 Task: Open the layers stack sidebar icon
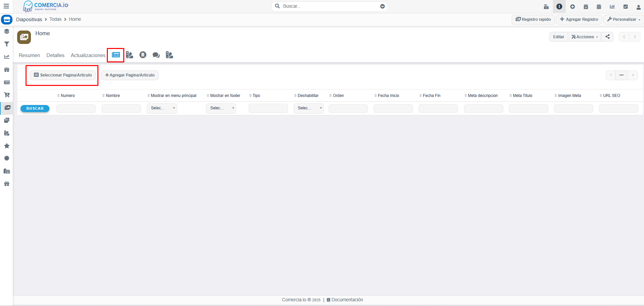pos(7,32)
